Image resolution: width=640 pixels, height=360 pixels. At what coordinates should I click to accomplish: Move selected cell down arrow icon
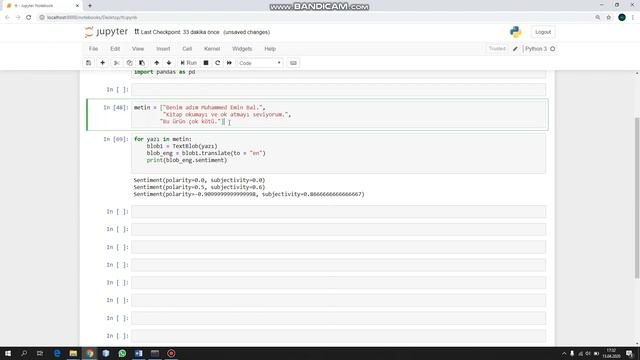[169, 63]
